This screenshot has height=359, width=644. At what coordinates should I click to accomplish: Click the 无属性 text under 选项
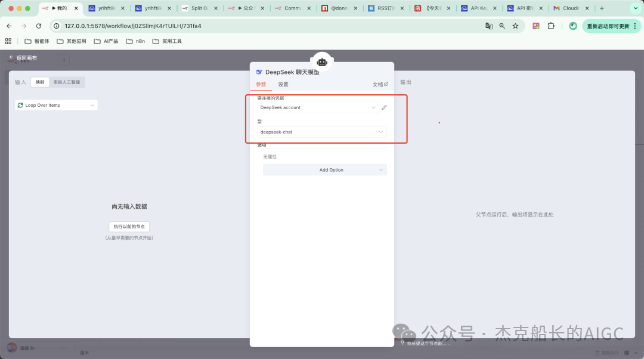click(270, 157)
